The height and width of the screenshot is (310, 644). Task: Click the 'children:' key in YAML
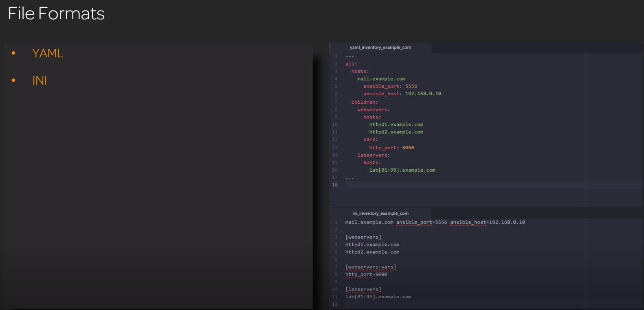click(365, 102)
